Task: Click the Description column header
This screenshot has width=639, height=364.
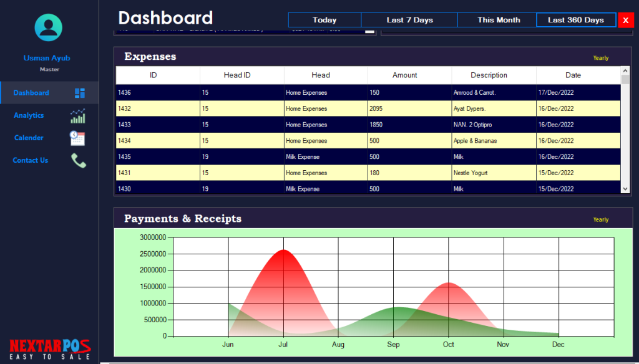Action: (494, 75)
